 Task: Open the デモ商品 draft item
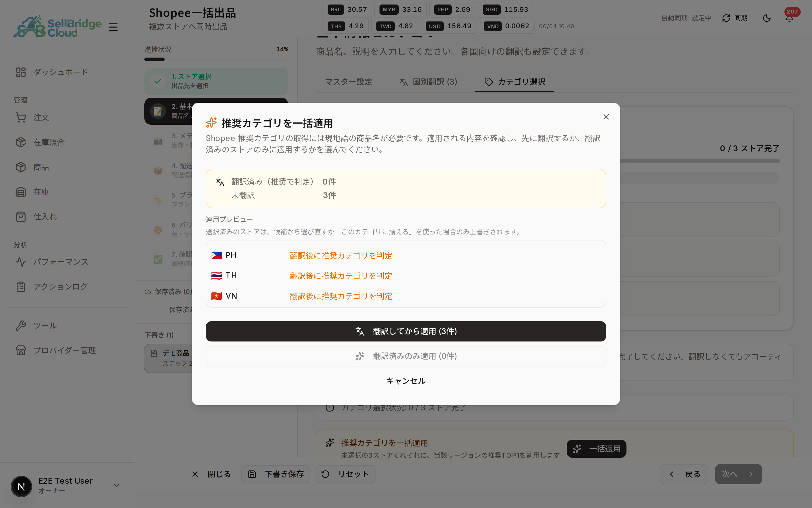pos(168,358)
